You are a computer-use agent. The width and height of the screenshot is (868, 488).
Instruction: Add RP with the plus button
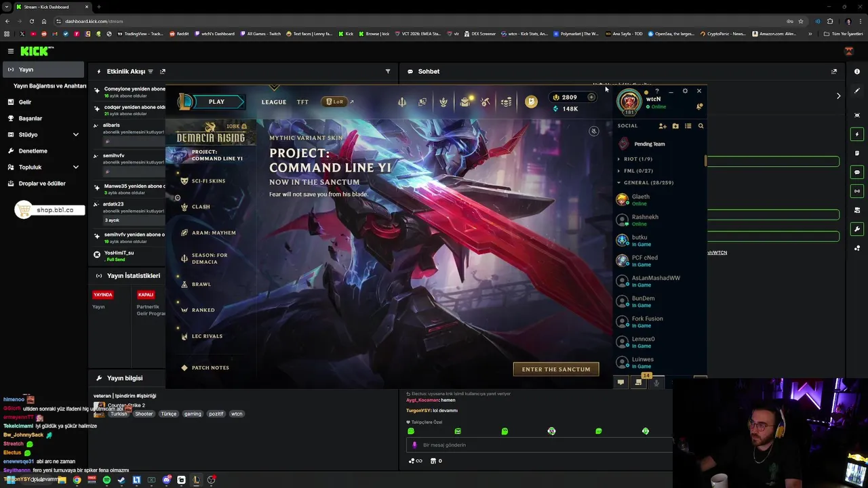(591, 97)
